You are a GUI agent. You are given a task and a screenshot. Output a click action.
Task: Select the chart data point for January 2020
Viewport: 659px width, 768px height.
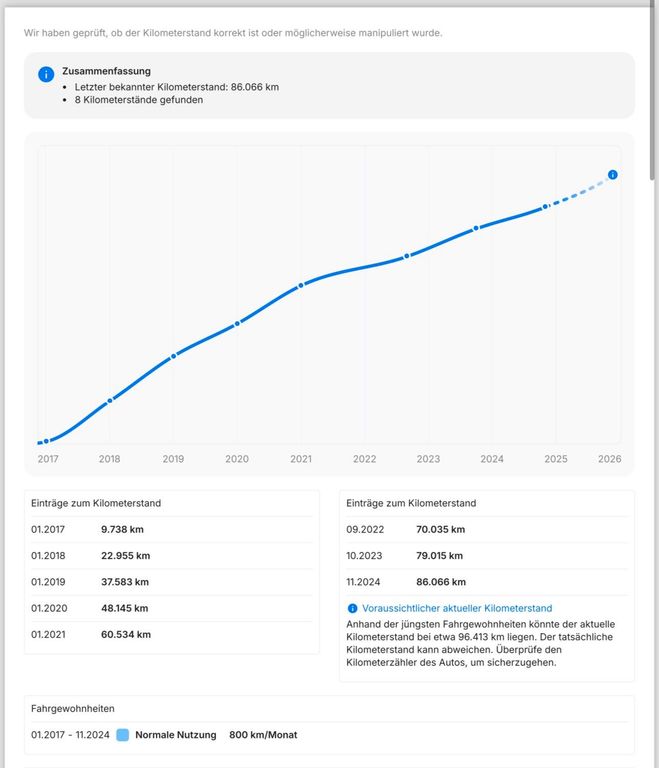[237, 323]
